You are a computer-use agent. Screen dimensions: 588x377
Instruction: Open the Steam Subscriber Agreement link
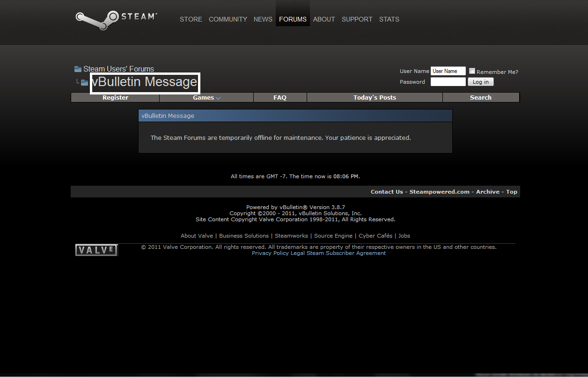(346, 253)
